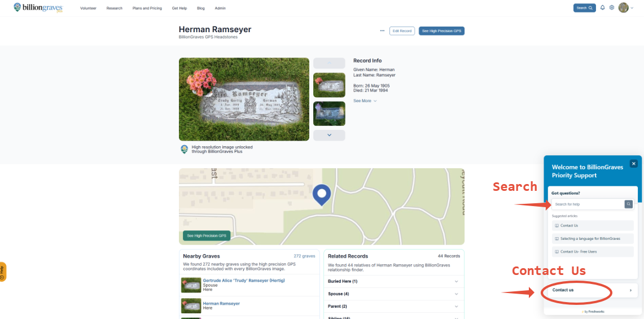
Task: Open the Volunteer menu
Action: (88, 8)
